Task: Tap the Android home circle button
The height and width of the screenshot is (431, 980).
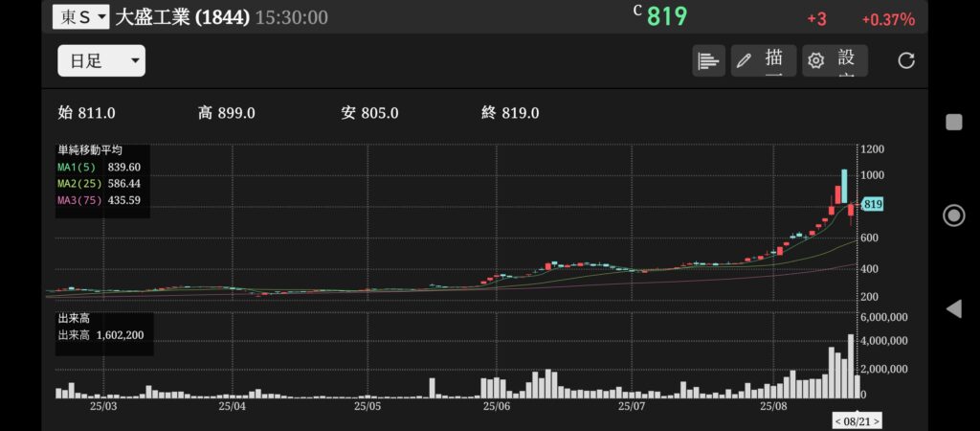Action: pos(954,215)
